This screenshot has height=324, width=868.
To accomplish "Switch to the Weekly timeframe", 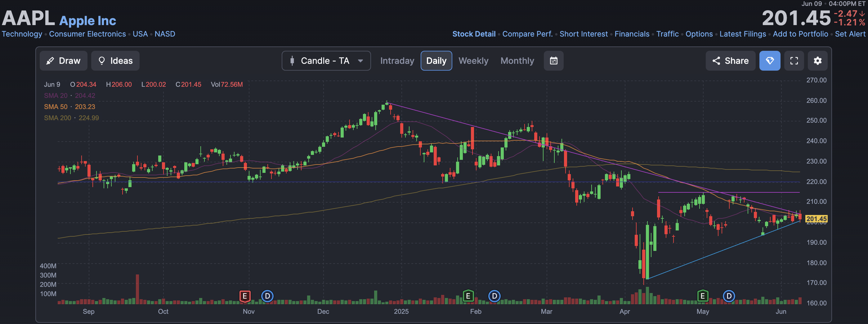I will (x=473, y=61).
